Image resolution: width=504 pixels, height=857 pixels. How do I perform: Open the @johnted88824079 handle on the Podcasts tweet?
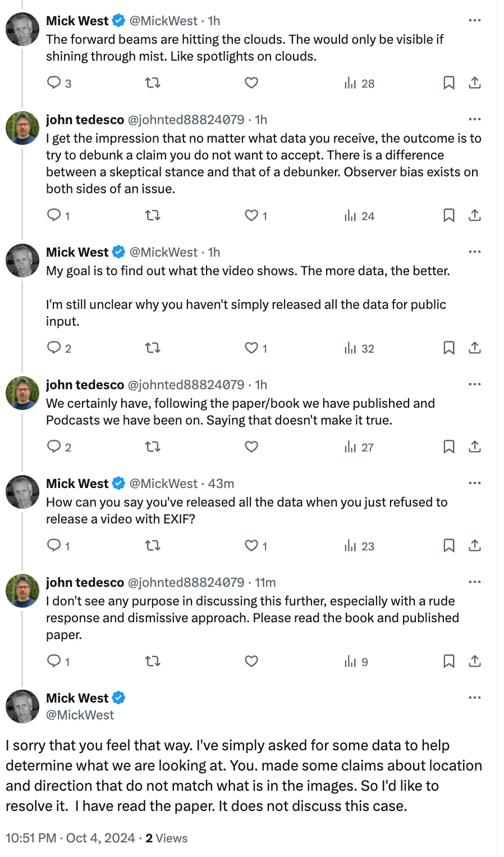186,385
